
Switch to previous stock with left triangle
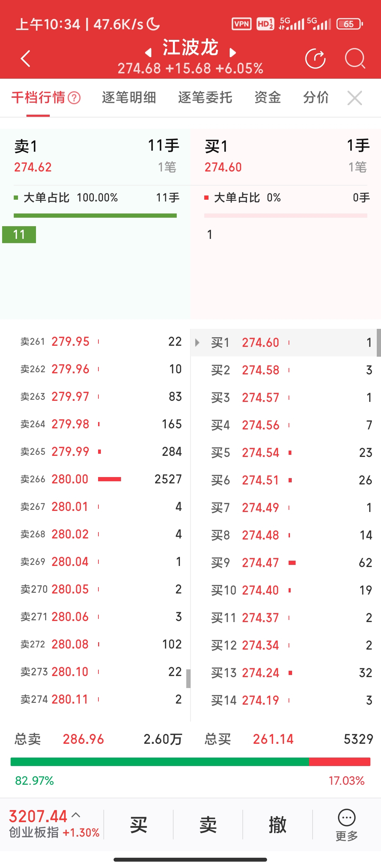point(149,53)
